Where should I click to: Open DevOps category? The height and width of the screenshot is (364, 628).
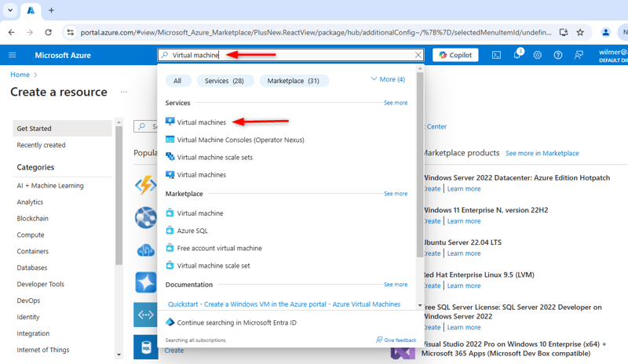click(x=28, y=300)
